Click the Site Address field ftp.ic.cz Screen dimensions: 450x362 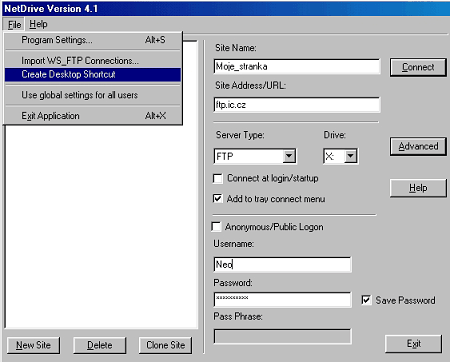coord(297,105)
